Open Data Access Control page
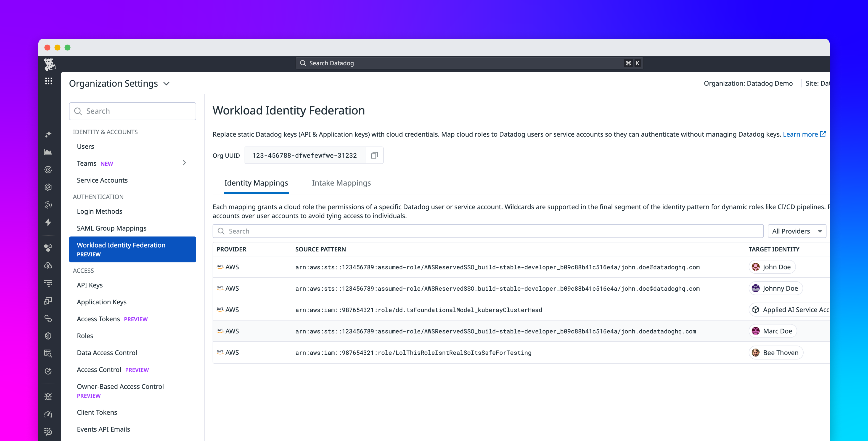 point(107,352)
